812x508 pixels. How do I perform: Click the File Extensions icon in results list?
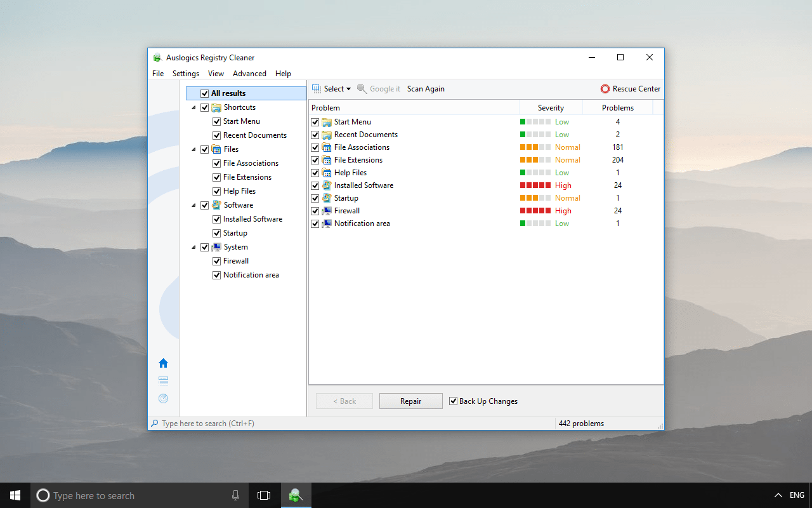(327, 160)
